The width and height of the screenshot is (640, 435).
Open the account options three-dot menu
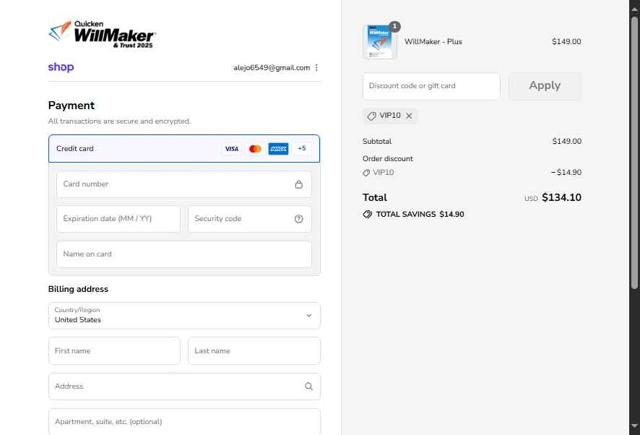[316, 68]
